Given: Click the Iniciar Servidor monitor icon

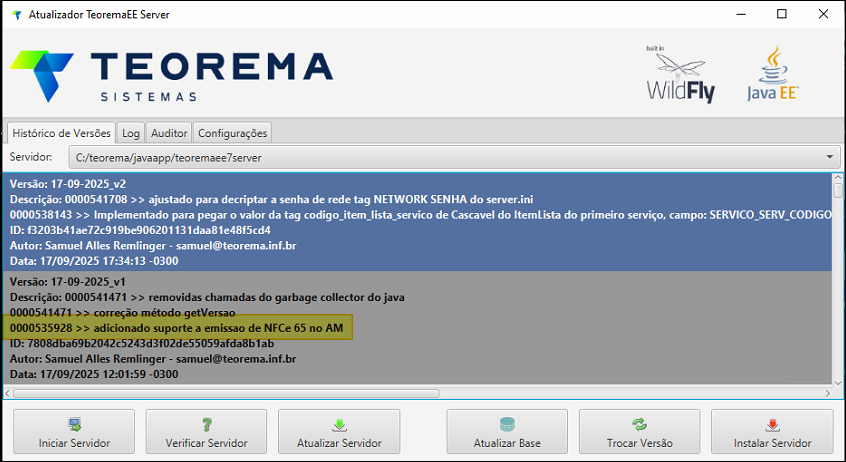Looking at the screenshot, I should pyautogui.click(x=74, y=424).
